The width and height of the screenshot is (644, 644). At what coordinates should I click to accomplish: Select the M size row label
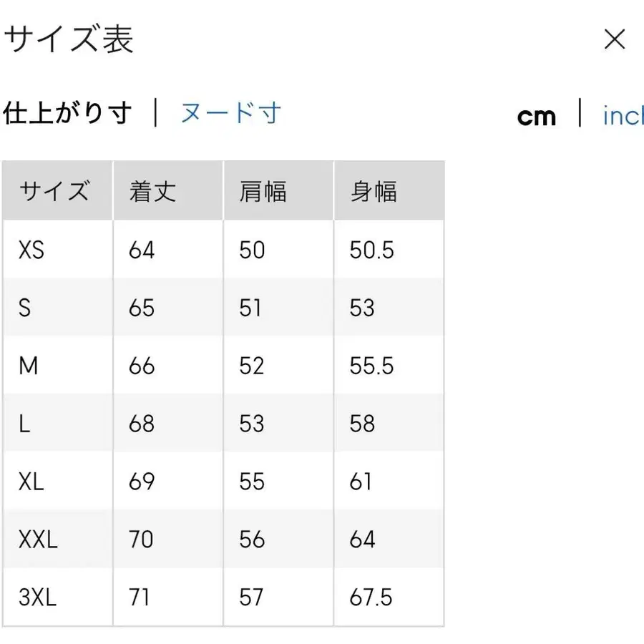click(x=29, y=366)
